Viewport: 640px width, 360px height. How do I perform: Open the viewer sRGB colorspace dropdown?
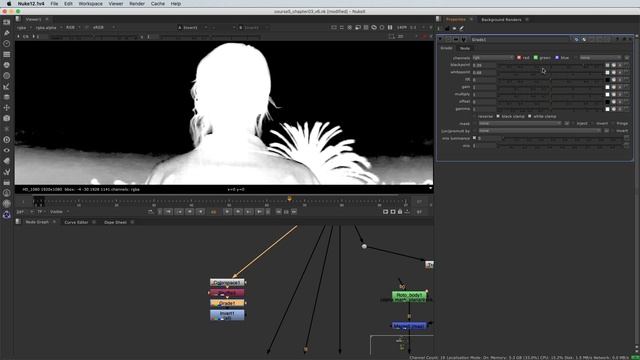click(x=104, y=27)
